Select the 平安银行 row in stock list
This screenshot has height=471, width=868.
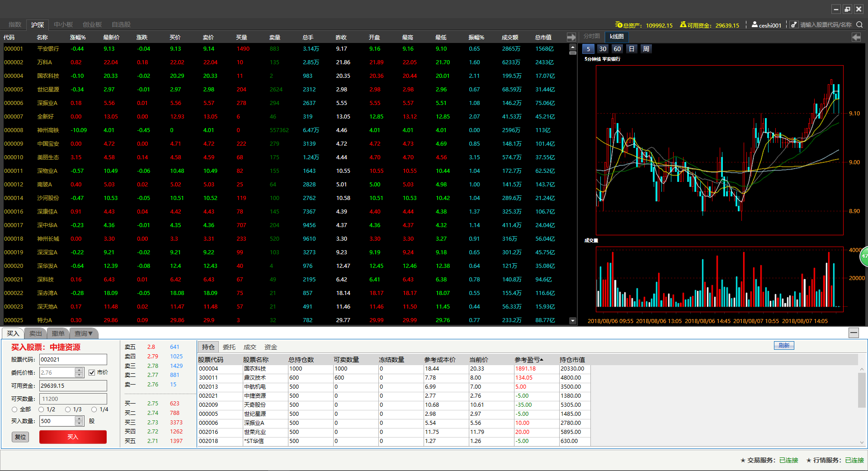coord(285,48)
